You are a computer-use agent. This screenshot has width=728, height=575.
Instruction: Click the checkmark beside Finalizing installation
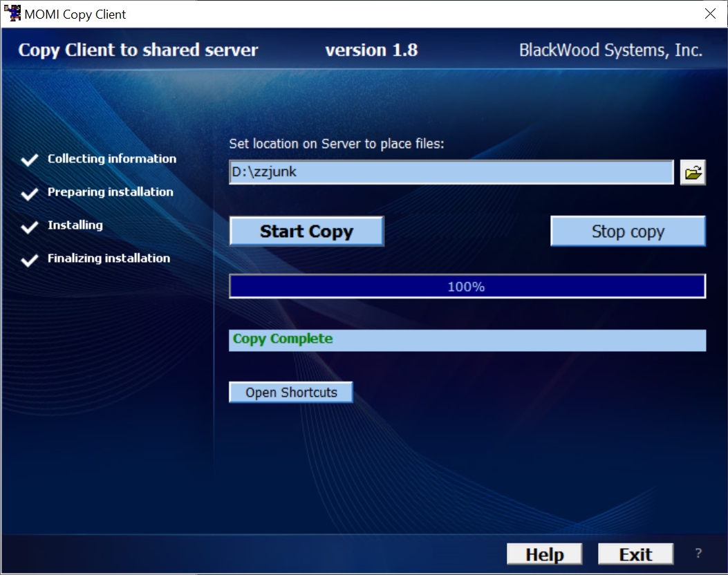point(30,260)
